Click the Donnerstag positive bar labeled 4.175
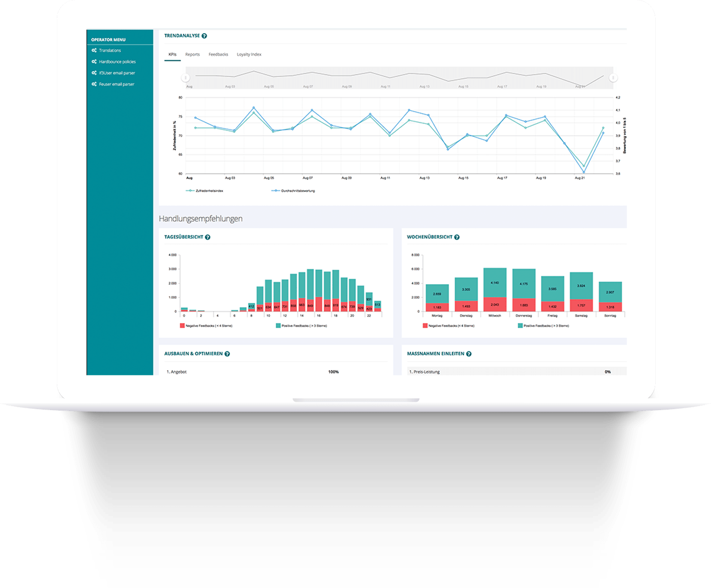711x588 pixels. click(x=524, y=284)
